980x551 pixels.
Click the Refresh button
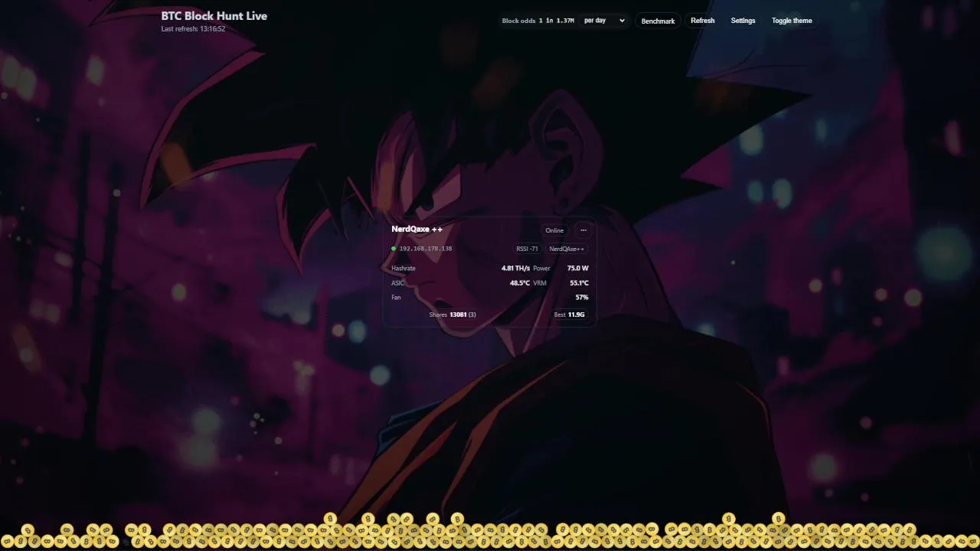[702, 21]
